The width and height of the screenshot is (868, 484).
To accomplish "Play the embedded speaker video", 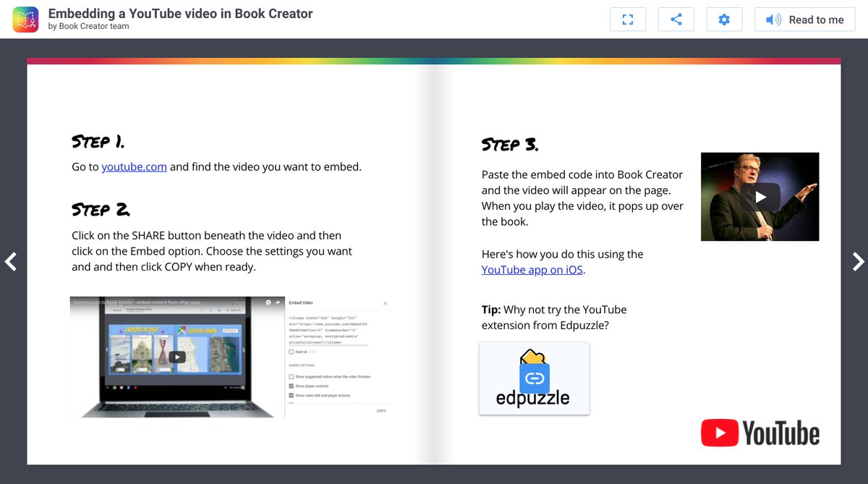I will click(x=760, y=197).
